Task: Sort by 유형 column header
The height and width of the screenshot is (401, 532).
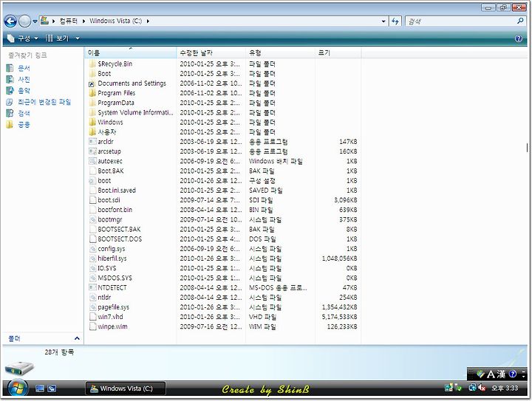Action: pyautogui.click(x=280, y=52)
